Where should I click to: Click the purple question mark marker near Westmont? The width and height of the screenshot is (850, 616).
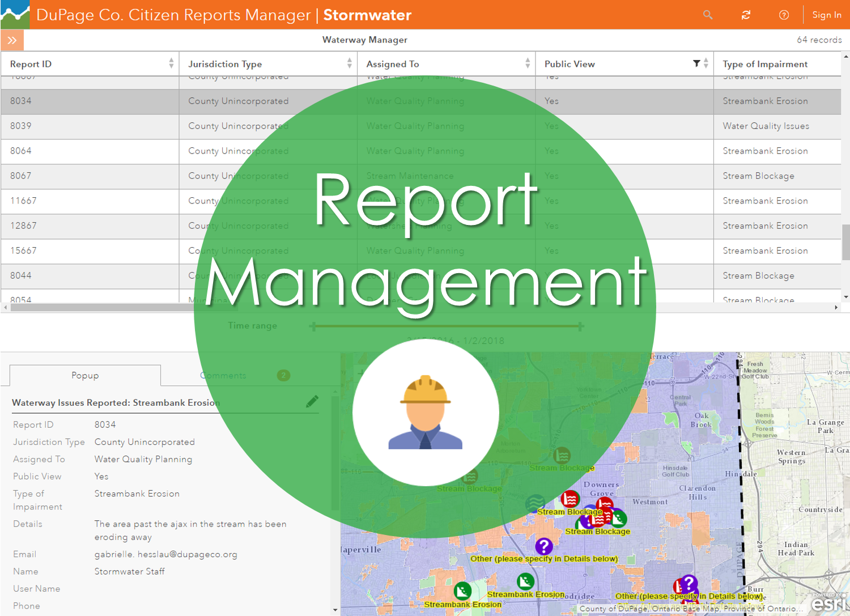[543, 546]
